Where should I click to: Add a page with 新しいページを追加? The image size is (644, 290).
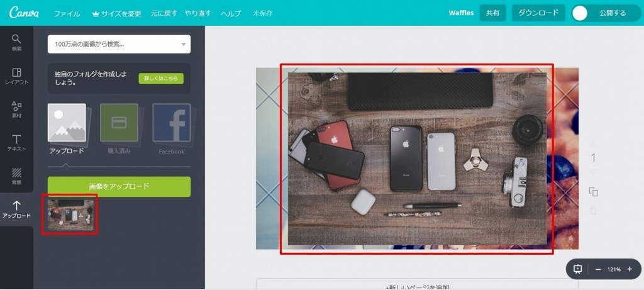(x=417, y=286)
